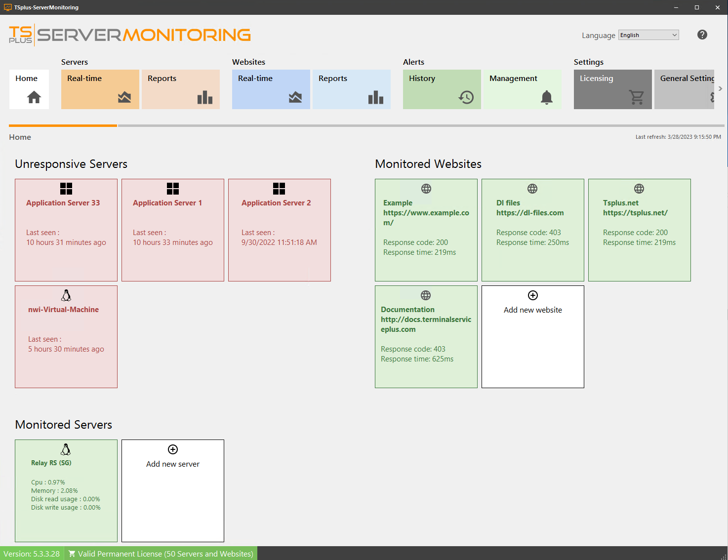
Task: Click the plus icon on Add new website
Action: tap(532, 295)
